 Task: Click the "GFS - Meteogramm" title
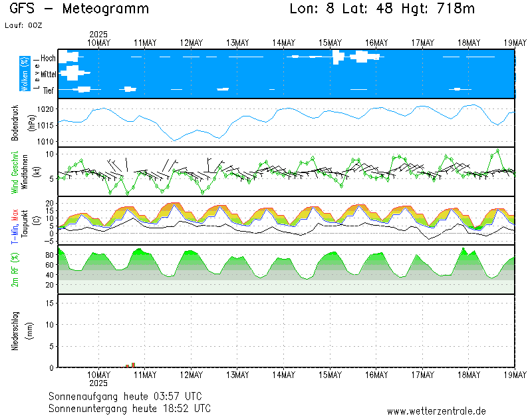click(x=79, y=9)
